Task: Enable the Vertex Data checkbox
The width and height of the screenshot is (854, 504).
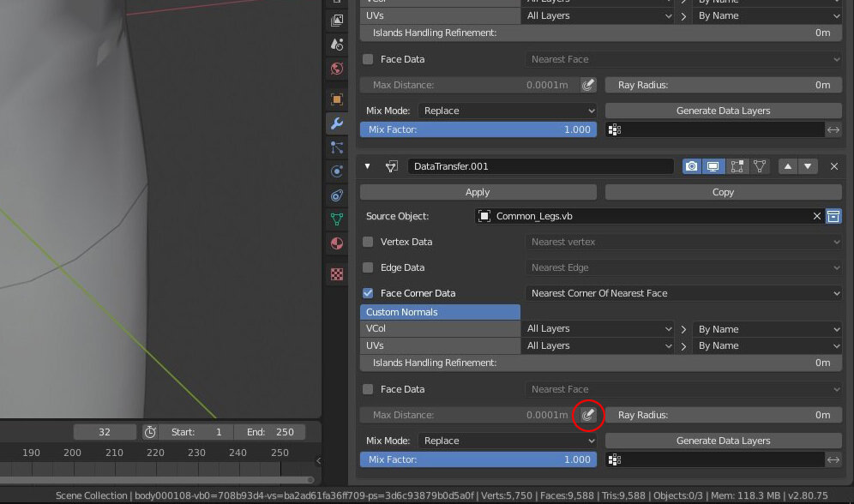Action: pos(368,242)
